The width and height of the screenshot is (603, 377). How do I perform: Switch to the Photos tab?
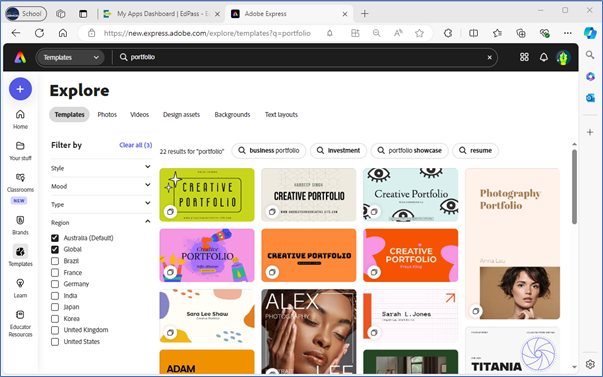click(x=107, y=115)
